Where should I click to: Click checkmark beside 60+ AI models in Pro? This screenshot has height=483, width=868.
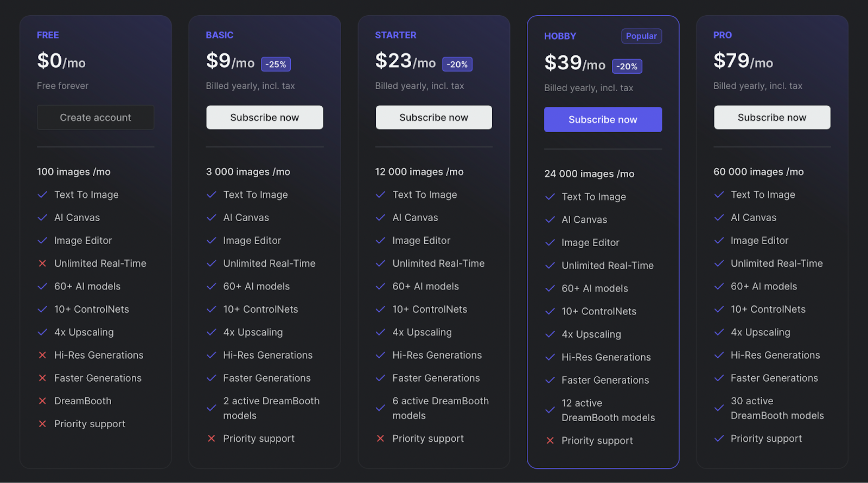pos(719,286)
